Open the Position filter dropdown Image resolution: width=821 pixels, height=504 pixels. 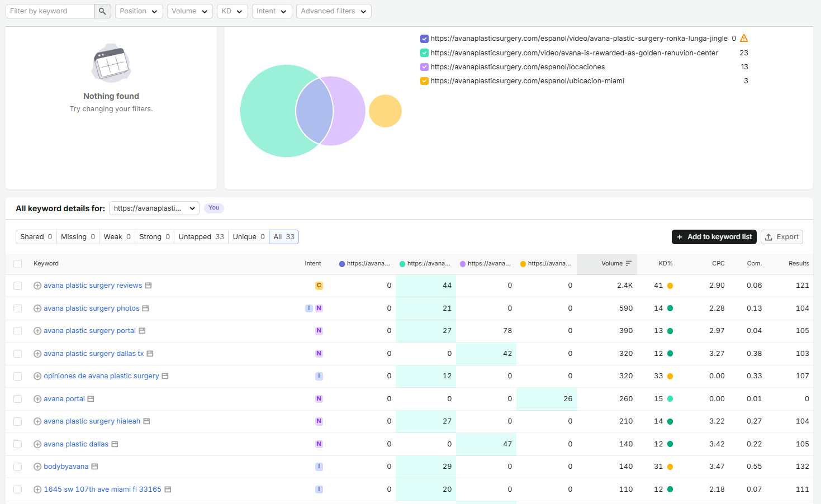(139, 11)
